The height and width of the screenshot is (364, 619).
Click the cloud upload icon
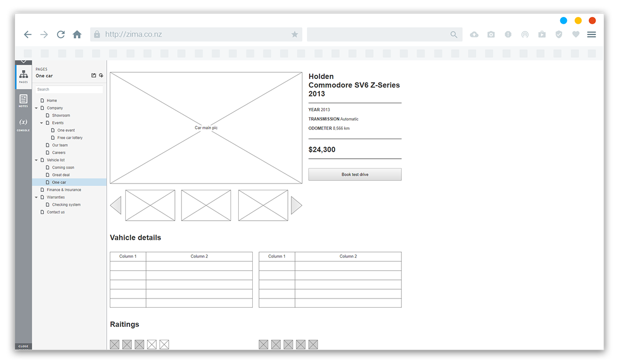(x=474, y=35)
